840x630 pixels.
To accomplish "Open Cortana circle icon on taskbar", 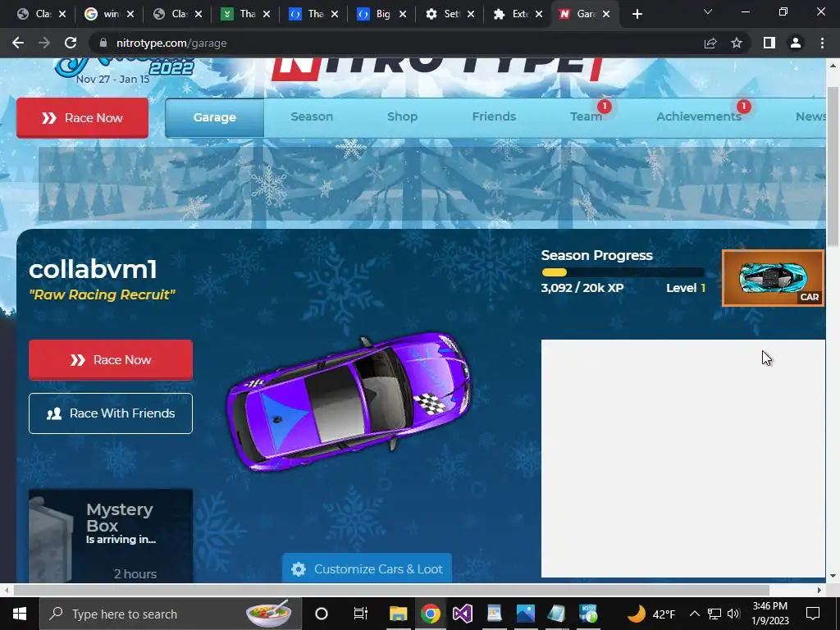I will point(322,614).
